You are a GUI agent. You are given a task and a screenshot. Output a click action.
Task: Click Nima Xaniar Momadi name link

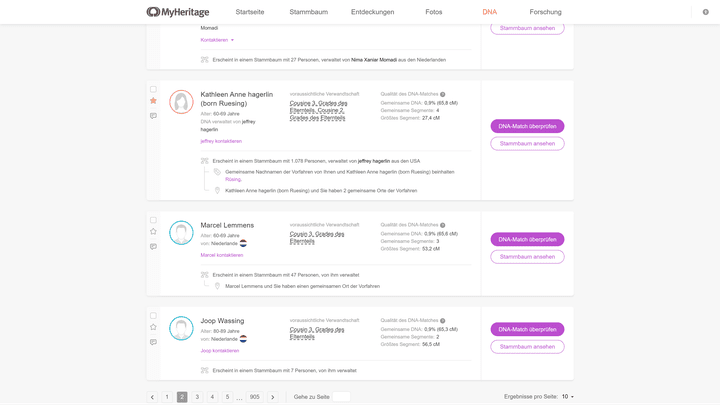point(374,60)
